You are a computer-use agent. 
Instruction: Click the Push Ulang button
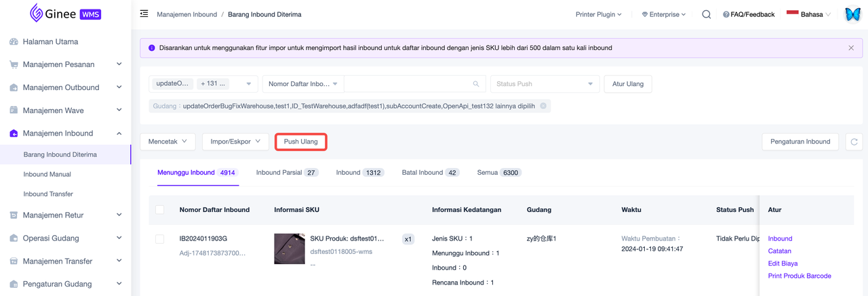tap(300, 142)
